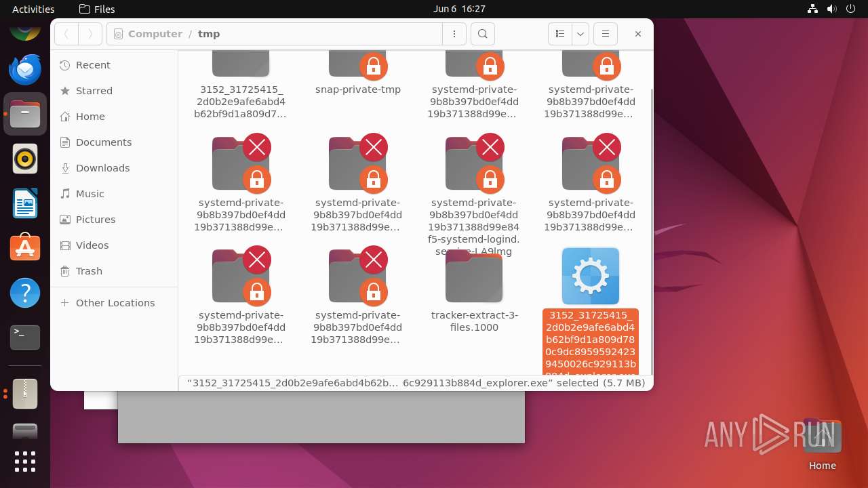Open Videos in the sidebar
Viewport: 868px width, 488px height.
(x=114, y=245)
